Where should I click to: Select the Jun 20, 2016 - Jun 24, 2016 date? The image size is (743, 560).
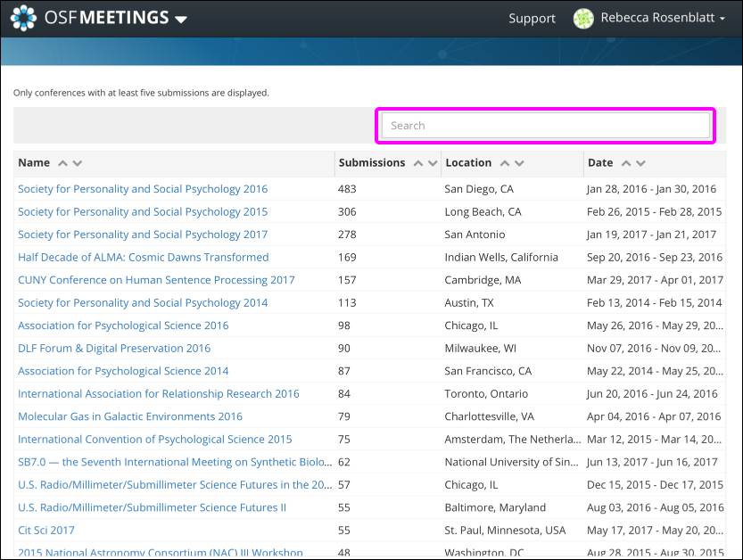(652, 394)
